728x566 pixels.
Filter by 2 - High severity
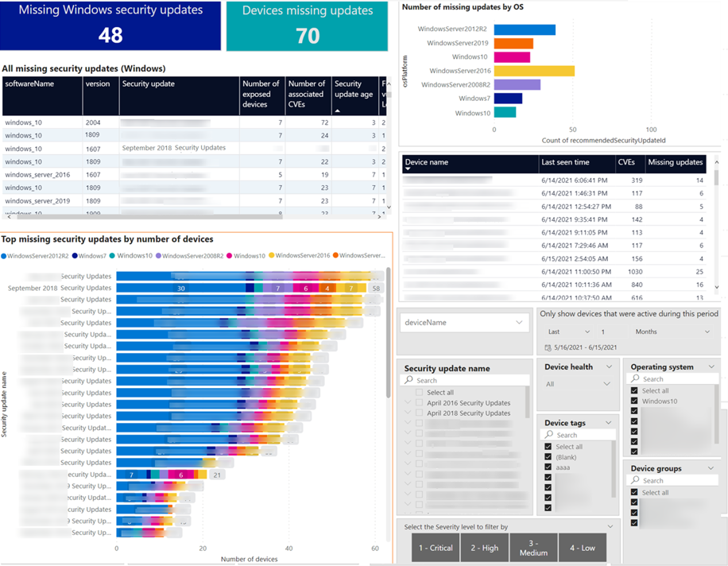point(484,548)
